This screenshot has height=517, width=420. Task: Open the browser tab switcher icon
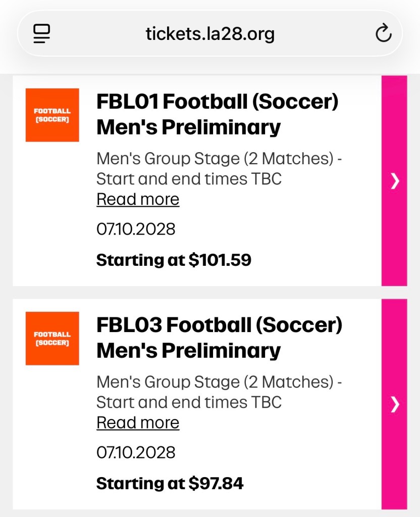pos(42,33)
